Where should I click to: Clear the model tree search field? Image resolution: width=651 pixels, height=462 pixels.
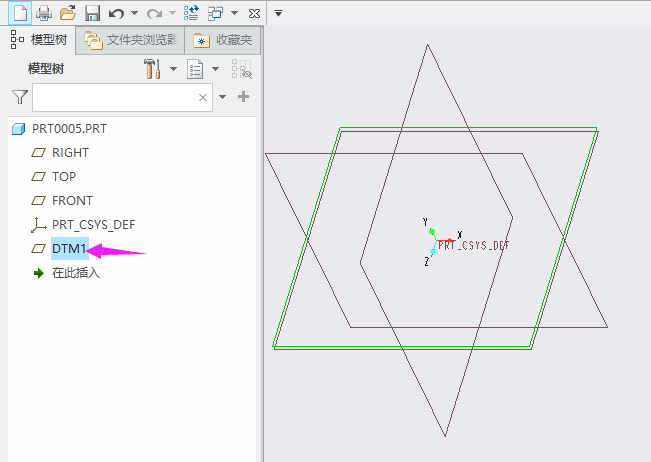[203, 97]
